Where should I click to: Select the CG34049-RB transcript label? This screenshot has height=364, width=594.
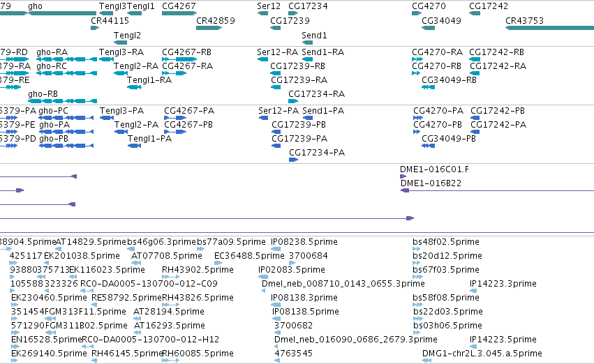tap(450, 80)
